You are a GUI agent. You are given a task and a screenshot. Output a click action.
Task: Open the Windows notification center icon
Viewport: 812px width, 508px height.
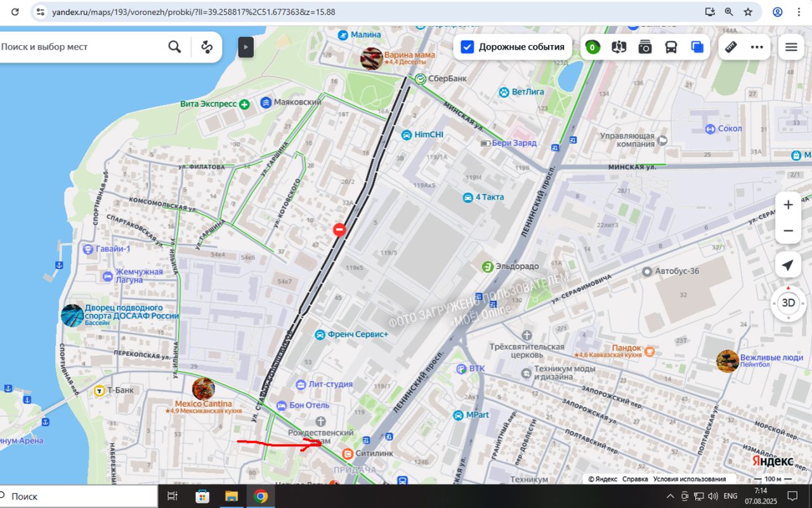792,496
